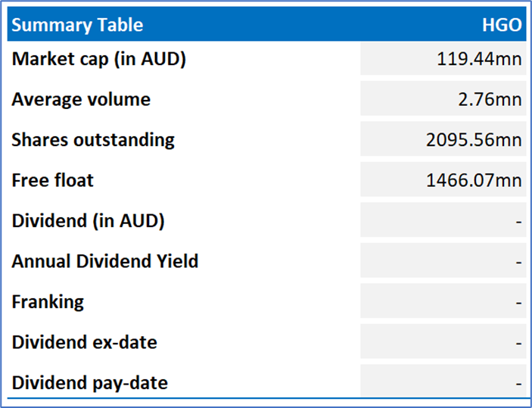Select the HGO ticker header
This screenshot has width=532, height=408.
pyautogui.click(x=502, y=25)
